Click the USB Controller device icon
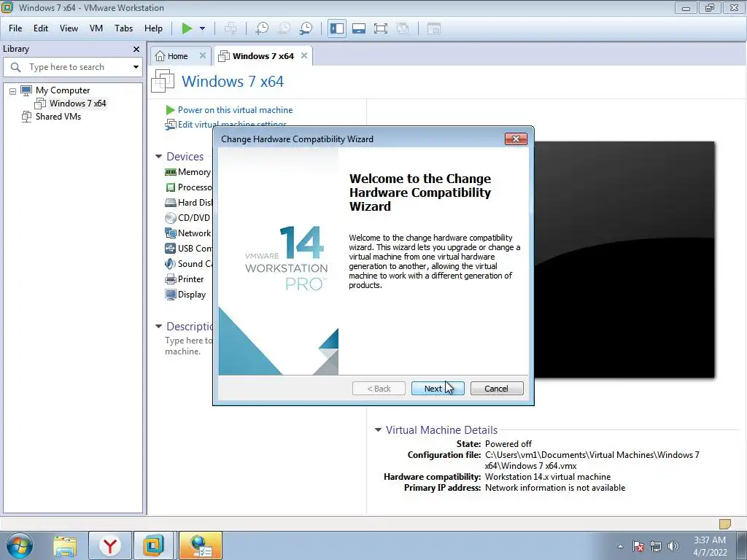The height and width of the screenshot is (560, 747). tap(170, 248)
